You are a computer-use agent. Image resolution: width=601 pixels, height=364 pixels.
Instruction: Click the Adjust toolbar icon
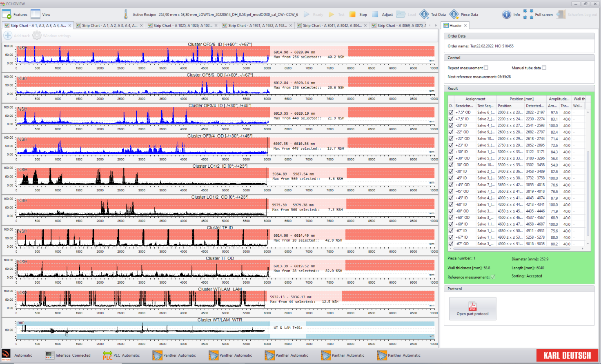[x=375, y=14]
